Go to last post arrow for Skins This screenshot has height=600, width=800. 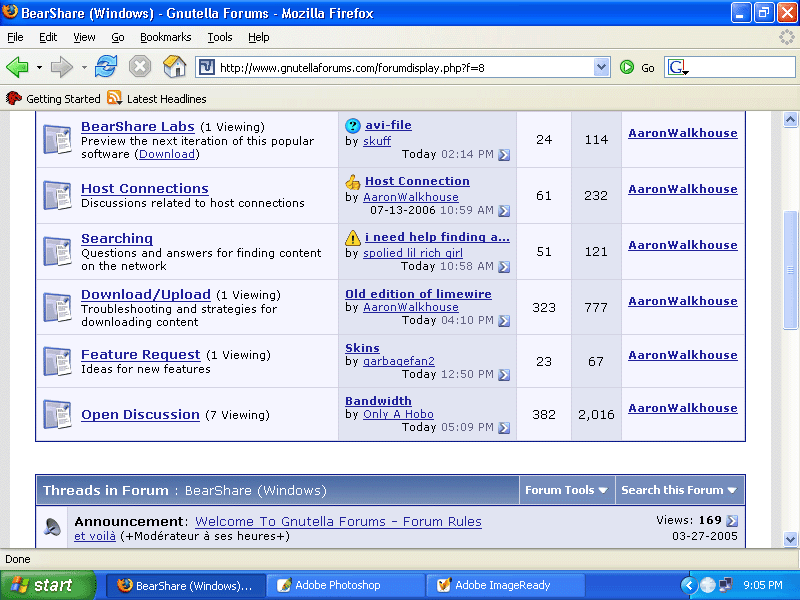[x=504, y=375]
